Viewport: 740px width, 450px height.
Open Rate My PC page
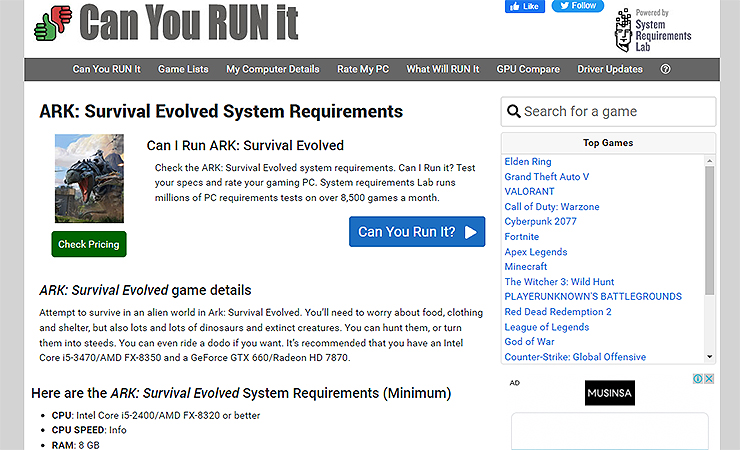(x=363, y=69)
